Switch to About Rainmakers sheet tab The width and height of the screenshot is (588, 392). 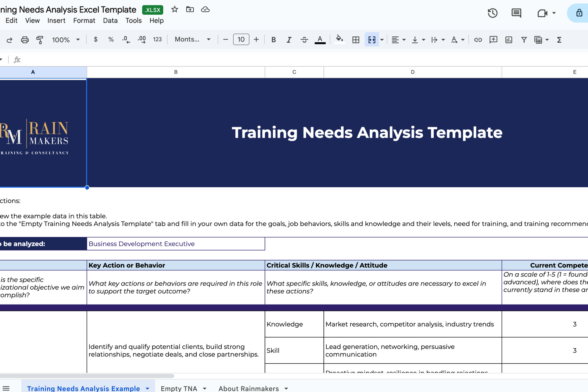[x=249, y=388]
